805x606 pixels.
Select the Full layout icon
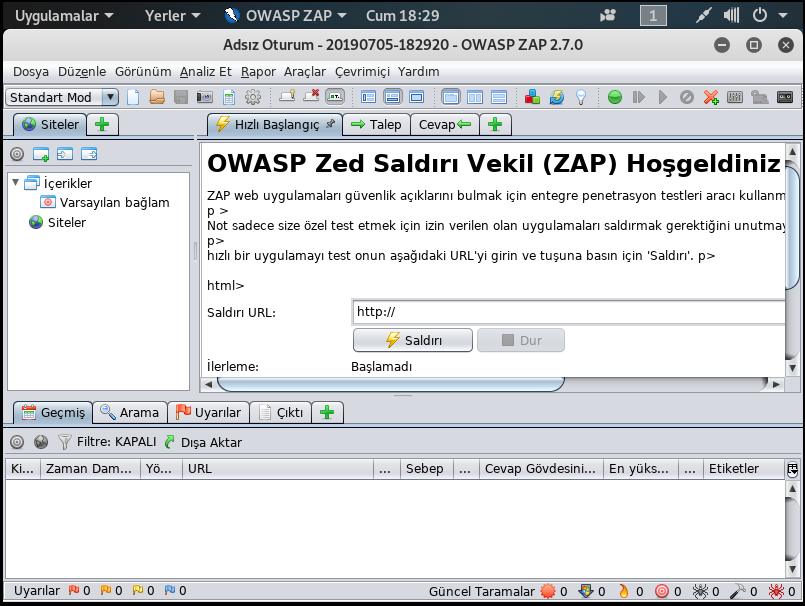click(x=417, y=97)
